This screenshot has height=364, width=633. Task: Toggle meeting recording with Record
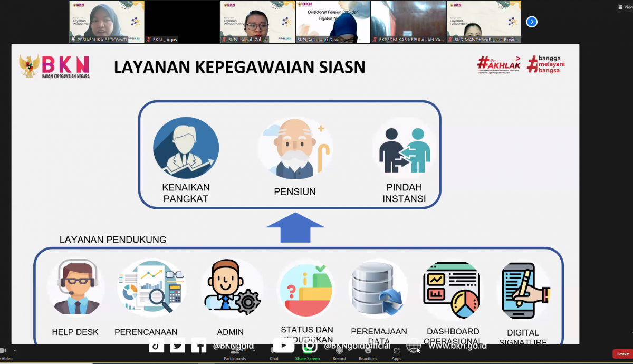coord(339,353)
